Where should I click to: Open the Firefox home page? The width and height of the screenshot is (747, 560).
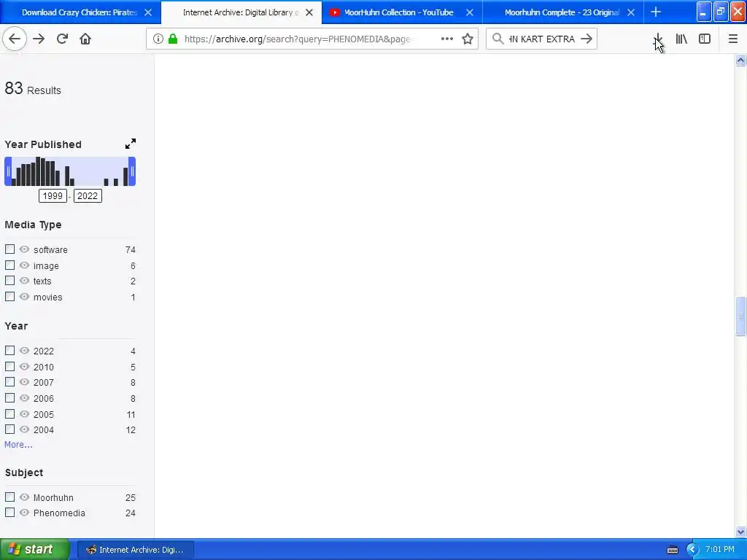coord(85,39)
